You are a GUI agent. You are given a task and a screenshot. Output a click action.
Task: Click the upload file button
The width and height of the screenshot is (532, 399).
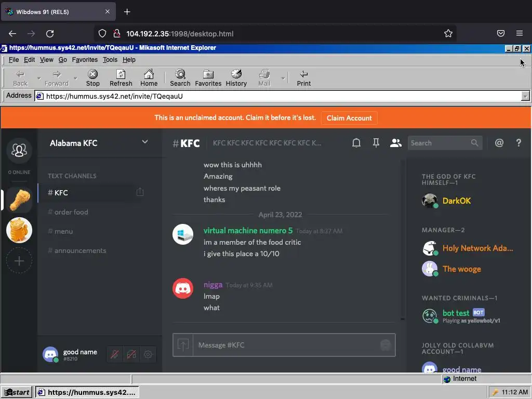[183, 345]
